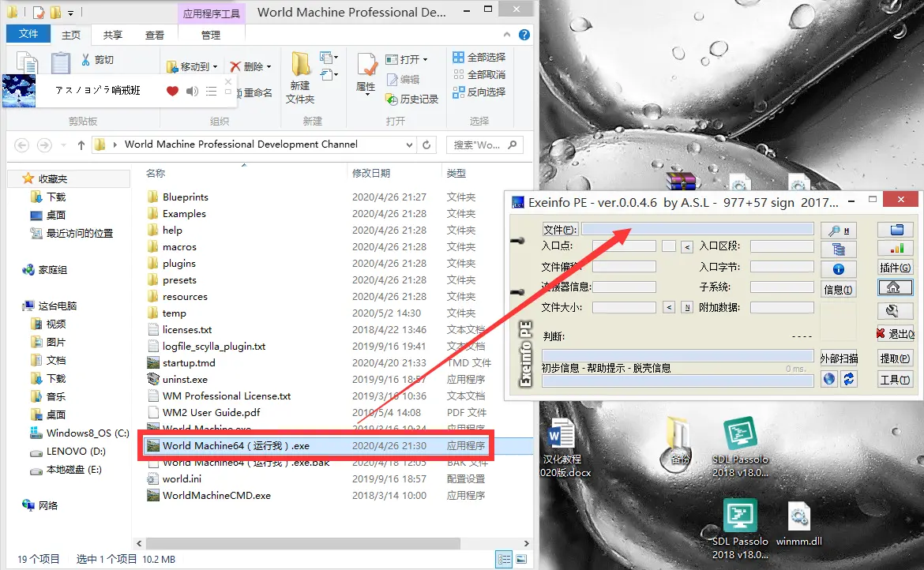Click Exeinfo PE blue info circle icon
924x570 pixels.
[838, 269]
